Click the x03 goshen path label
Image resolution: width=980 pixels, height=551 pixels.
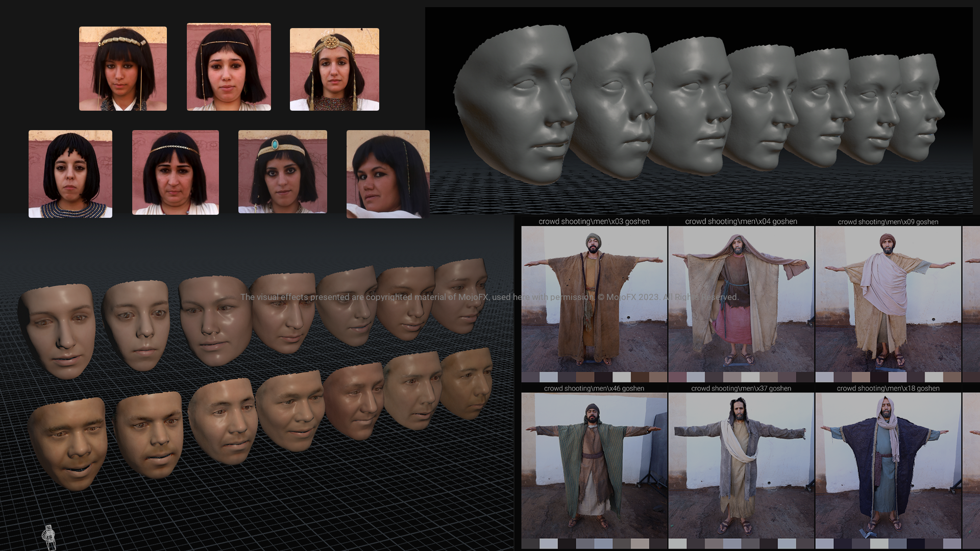point(594,221)
